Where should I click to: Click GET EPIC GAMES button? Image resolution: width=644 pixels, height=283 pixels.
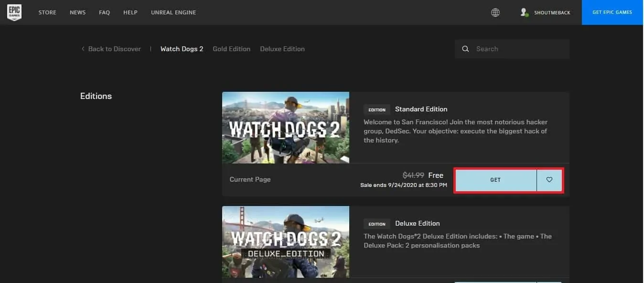[x=612, y=12]
